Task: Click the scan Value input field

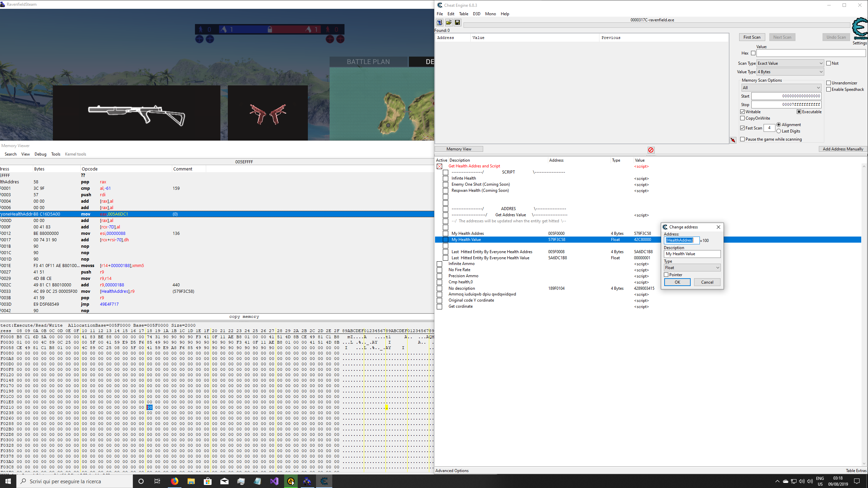Action: pos(811,53)
